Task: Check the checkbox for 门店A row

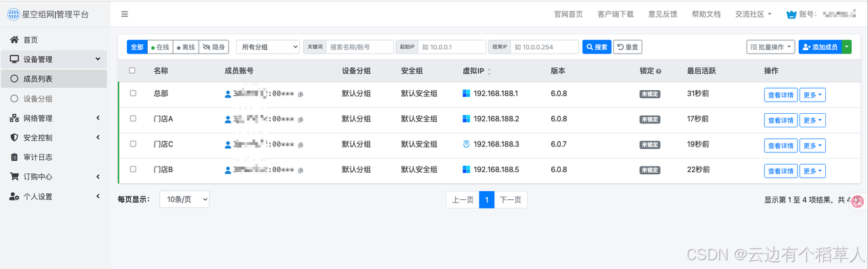Action: (133, 119)
